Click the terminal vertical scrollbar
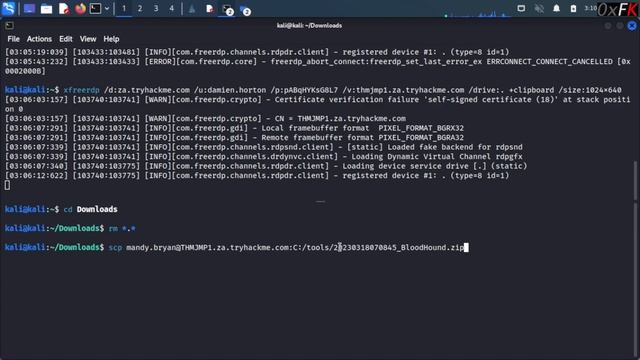 (635, 180)
